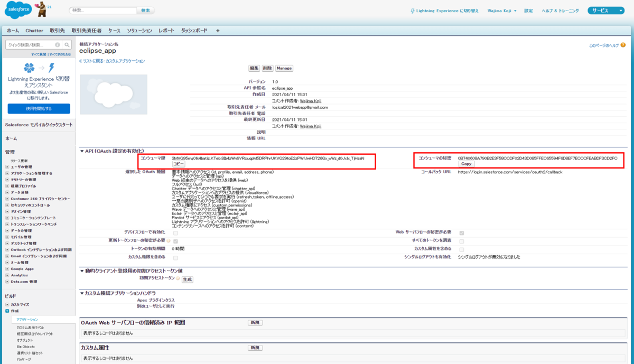Image resolution: width=634 pixels, height=364 pixels.
Task: Collapse the 作成 tree node
Action: (x=7, y=311)
